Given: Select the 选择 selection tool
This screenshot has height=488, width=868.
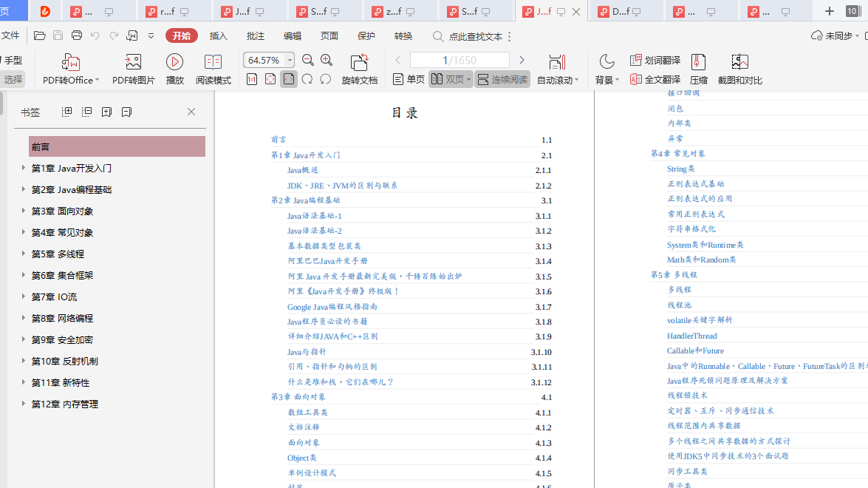Looking at the screenshot, I should coord(12,79).
